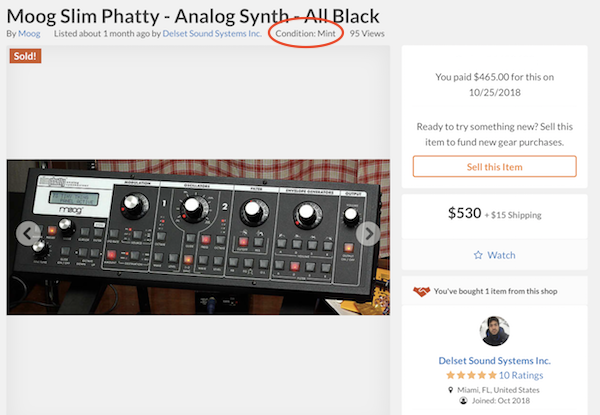
Task: Click the location pin by Miami, FL
Action: click(452, 389)
